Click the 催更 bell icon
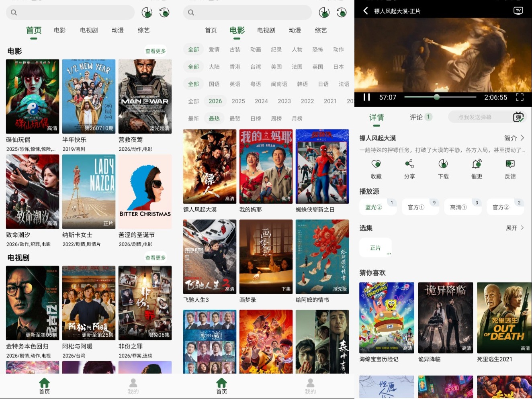The image size is (532, 399). coord(477,164)
